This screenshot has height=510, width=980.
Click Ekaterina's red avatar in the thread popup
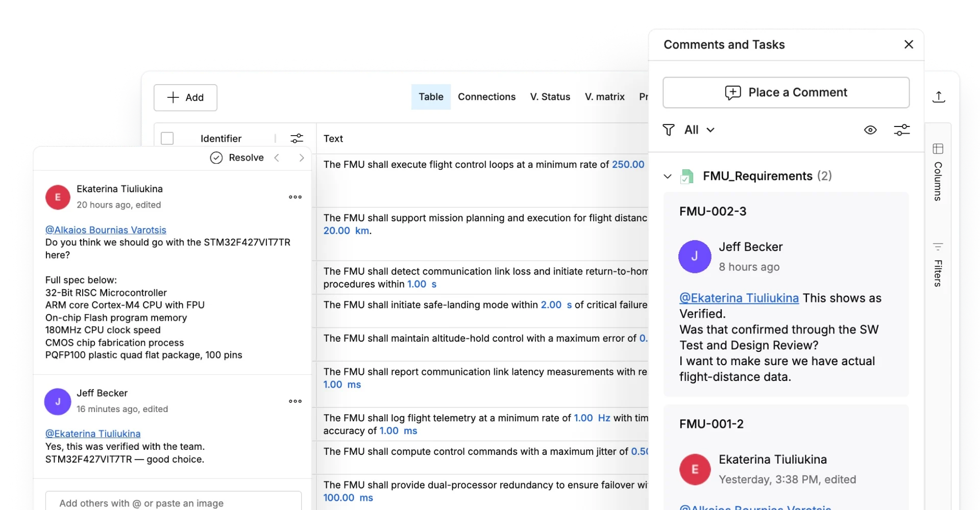(58, 197)
